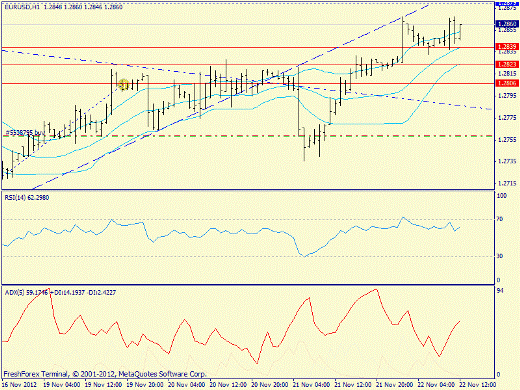Click the 16 Nov 2012 date label

click(x=20, y=384)
